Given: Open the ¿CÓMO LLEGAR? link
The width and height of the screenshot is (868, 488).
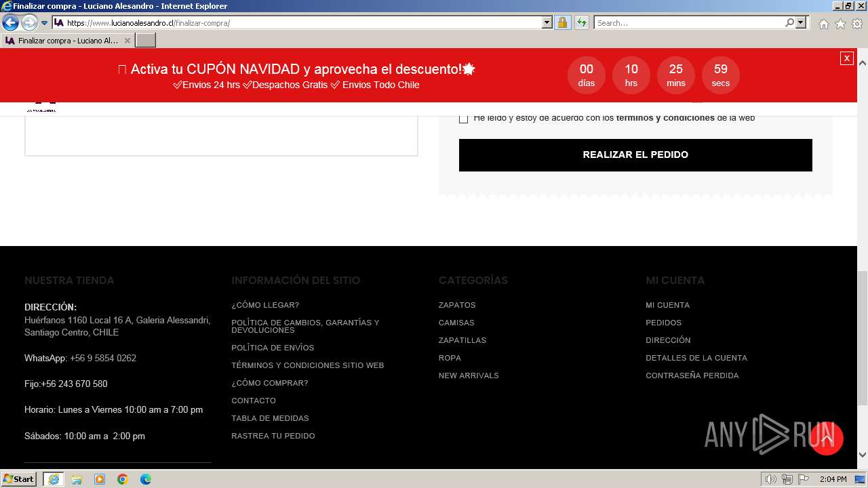Looking at the screenshot, I should point(265,305).
